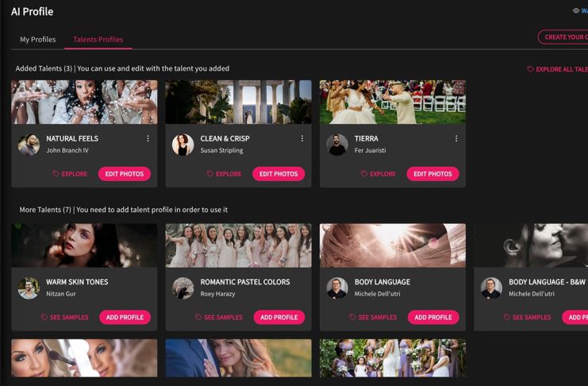Viewport: 588px width, 386px height.
Task: Open bridesmaids in lavender cover photo
Action: pos(393,358)
